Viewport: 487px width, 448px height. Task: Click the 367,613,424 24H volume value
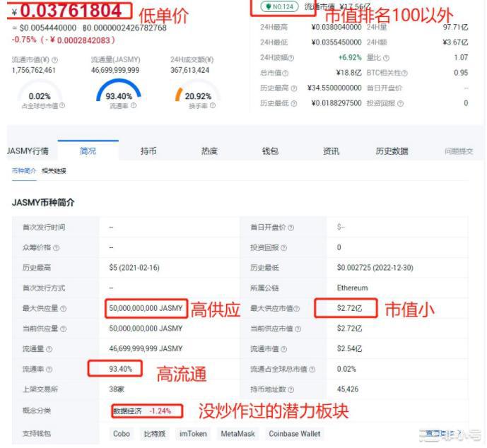(189, 71)
